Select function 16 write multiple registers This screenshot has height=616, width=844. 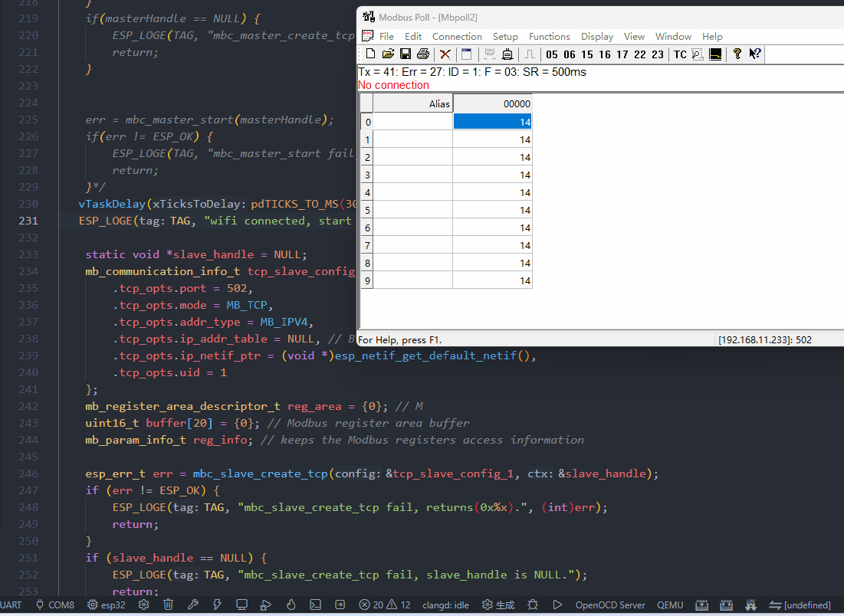605,54
